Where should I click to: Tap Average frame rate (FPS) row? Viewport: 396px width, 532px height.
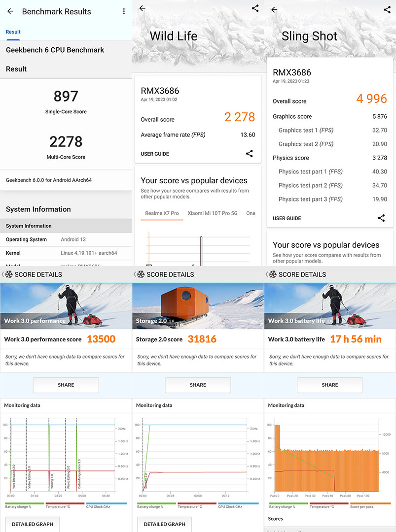[x=198, y=134]
